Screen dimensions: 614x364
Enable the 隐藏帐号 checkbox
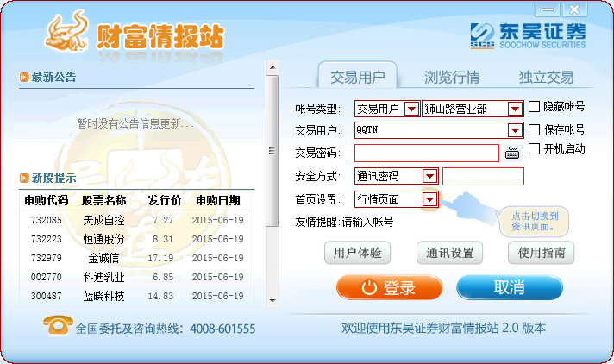click(x=534, y=107)
